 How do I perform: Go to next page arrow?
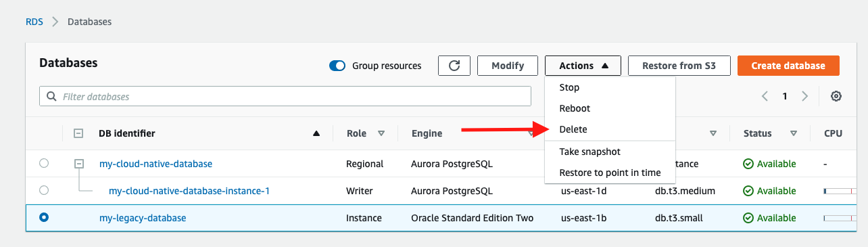click(x=804, y=96)
